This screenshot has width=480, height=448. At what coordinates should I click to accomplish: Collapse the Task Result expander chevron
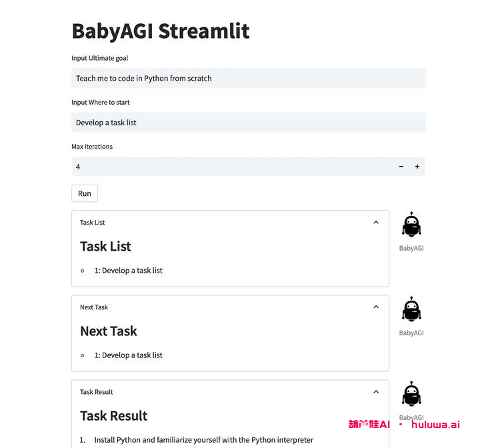tap(376, 392)
